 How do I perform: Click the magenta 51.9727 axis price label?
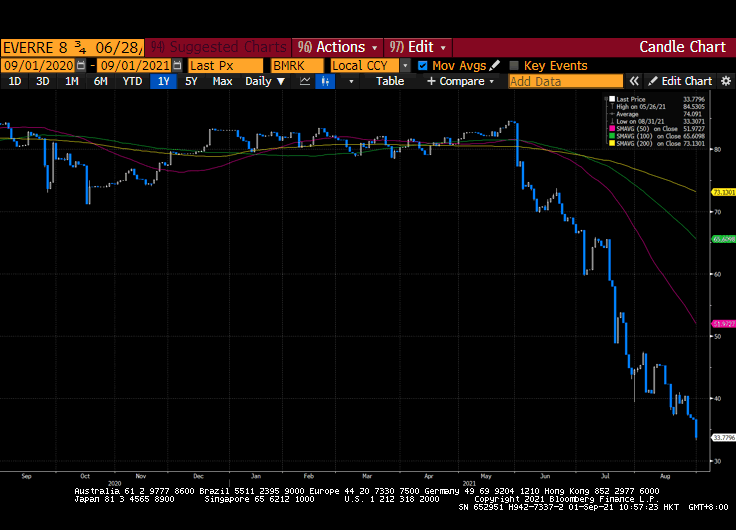(724, 324)
